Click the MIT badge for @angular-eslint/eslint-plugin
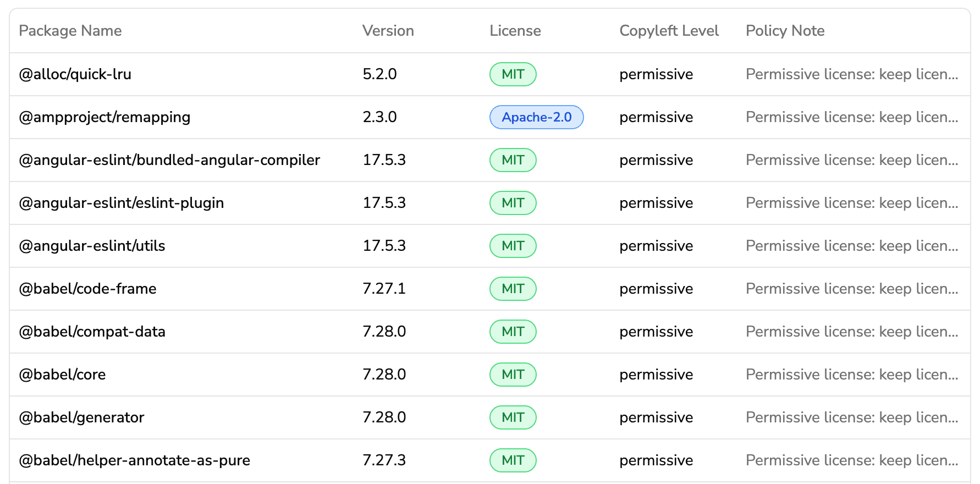The width and height of the screenshot is (980, 484). tap(513, 203)
